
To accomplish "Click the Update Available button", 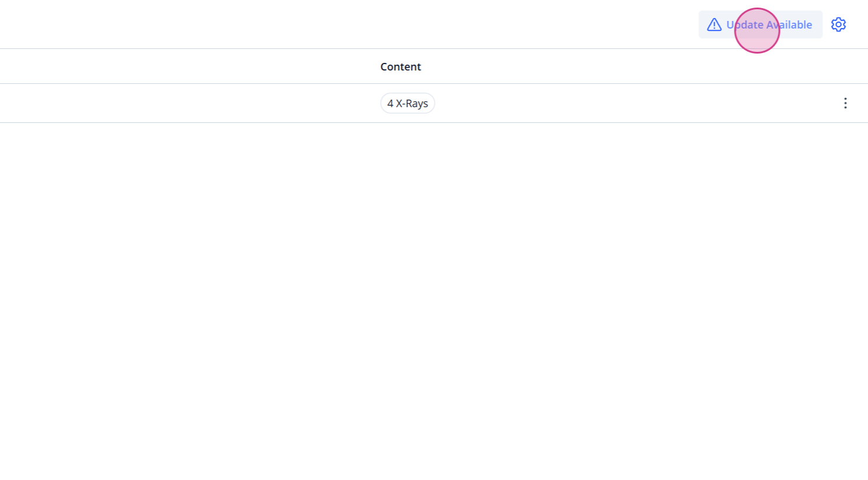I will click(760, 24).
